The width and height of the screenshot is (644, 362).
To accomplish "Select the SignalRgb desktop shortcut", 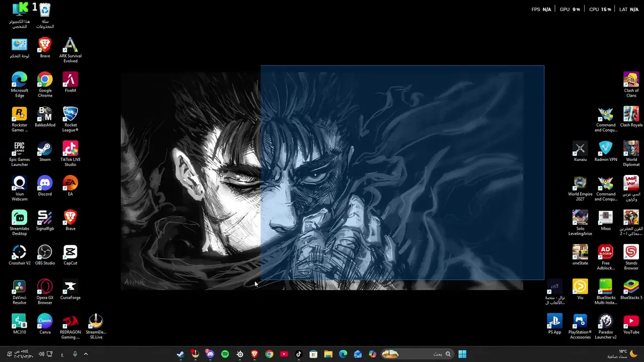I will click(45, 220).
